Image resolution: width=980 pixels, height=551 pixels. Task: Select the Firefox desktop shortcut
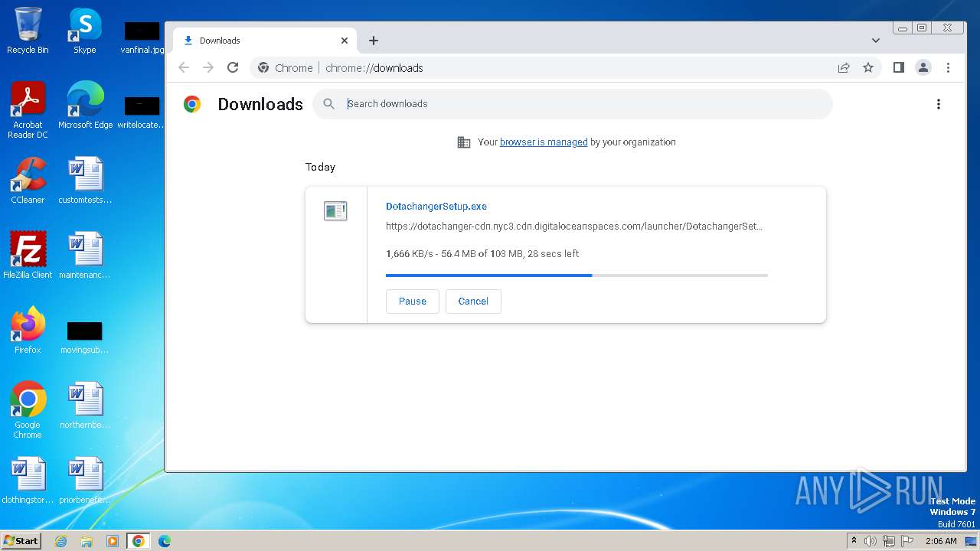28,331
